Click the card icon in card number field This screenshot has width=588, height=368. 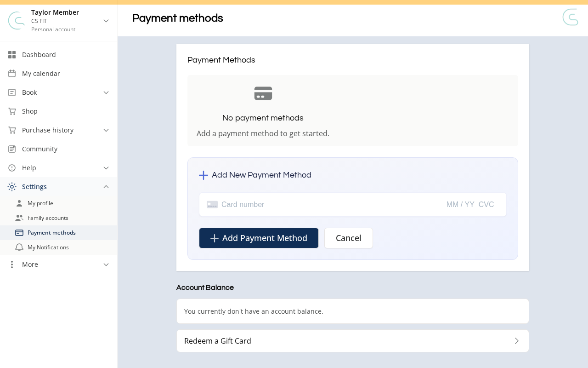pos(212,205)
